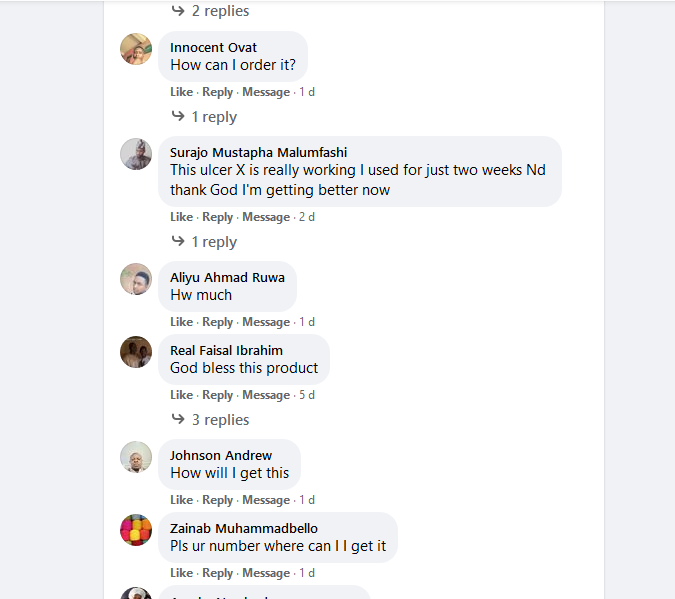Expand 1 reply under Innocent Ovat's comment

[213, 117]
